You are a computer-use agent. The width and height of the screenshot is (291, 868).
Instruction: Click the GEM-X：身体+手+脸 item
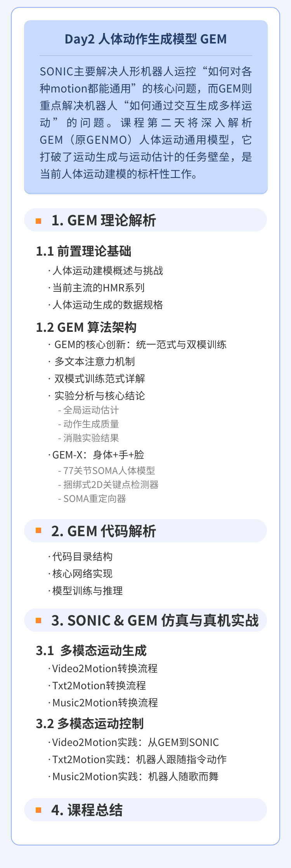98,455
